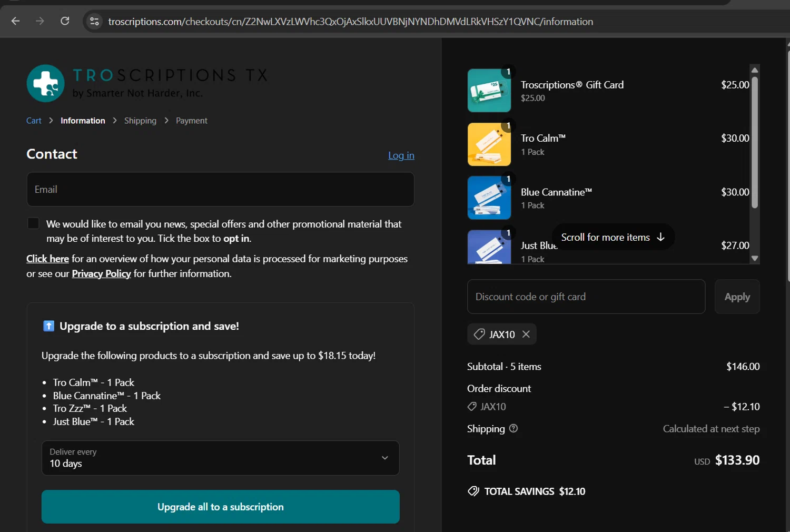Screen dimensions: 790x532
Task: Open the Click here data overview link
Action: coord(47,259)
